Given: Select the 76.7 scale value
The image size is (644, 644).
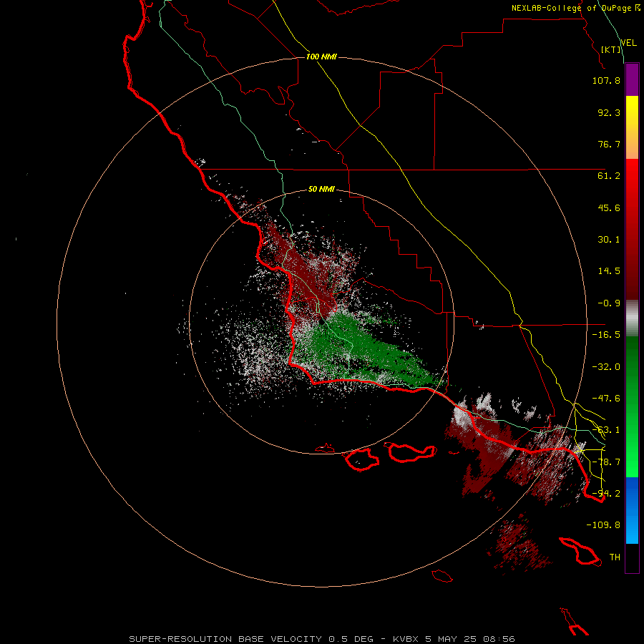Looking at the screenshot, I should pos(609,144).
